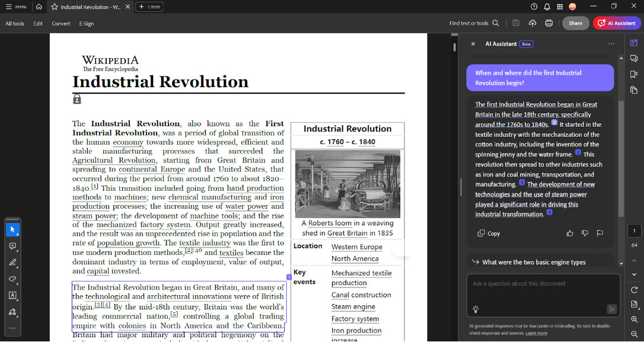Go to previous page with up chevron

click(634, 261)
